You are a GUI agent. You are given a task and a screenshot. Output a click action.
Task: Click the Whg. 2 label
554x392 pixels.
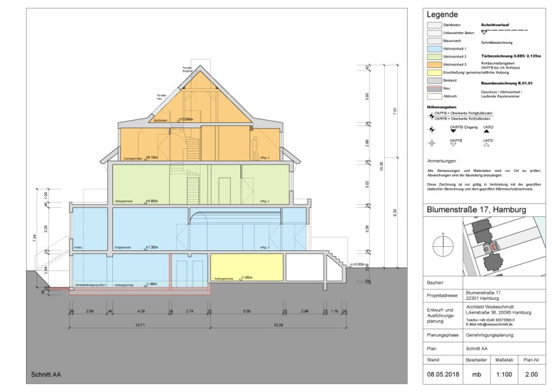265,201
